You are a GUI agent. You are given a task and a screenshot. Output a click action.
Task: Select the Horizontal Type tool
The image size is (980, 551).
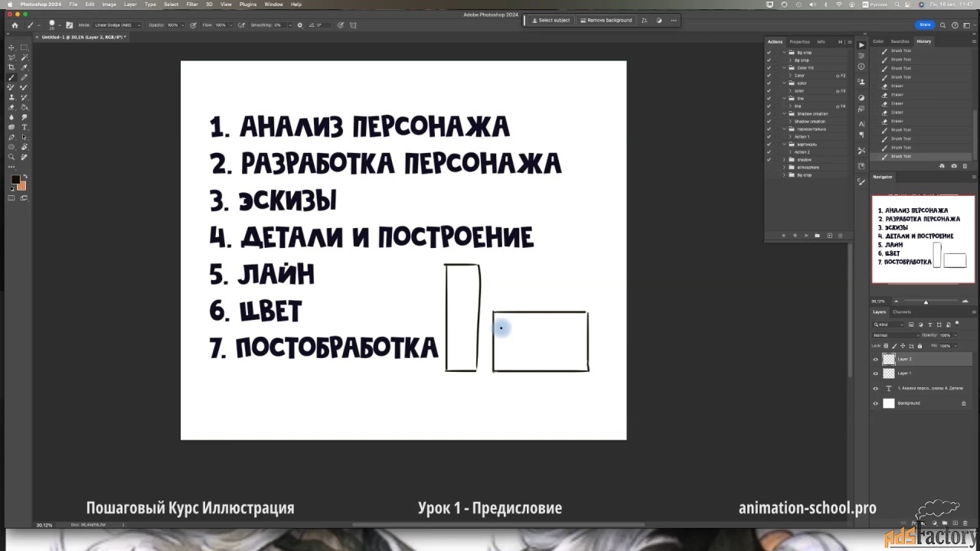pos(24,127)
